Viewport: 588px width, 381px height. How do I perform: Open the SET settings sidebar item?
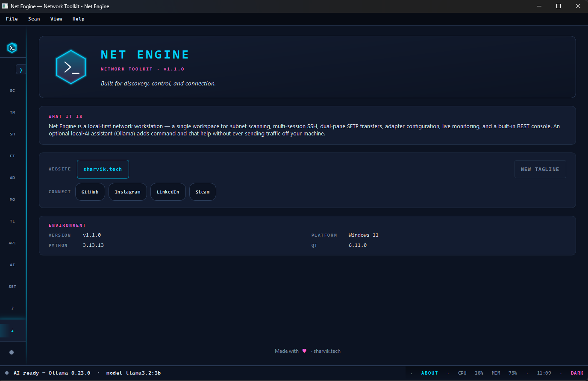(x=12, y=287)
